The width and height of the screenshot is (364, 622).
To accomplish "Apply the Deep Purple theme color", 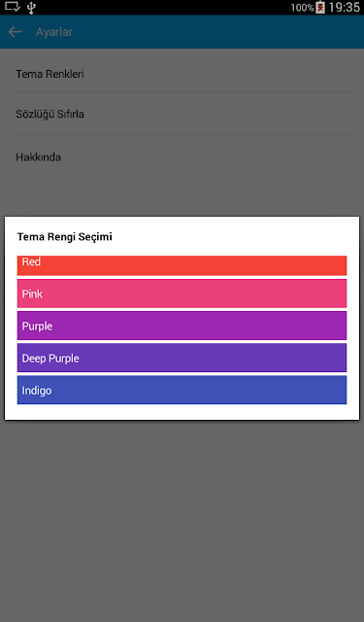I will (182, 358).
